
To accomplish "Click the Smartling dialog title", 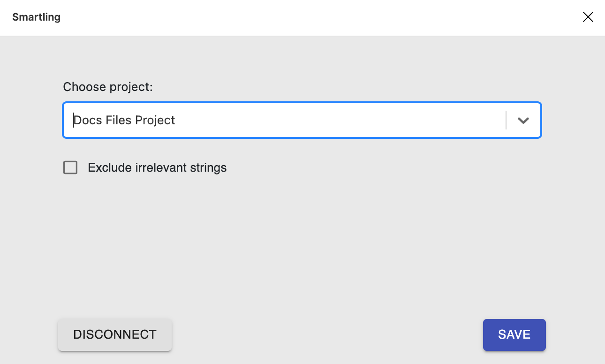I will (x=36, y=17).
